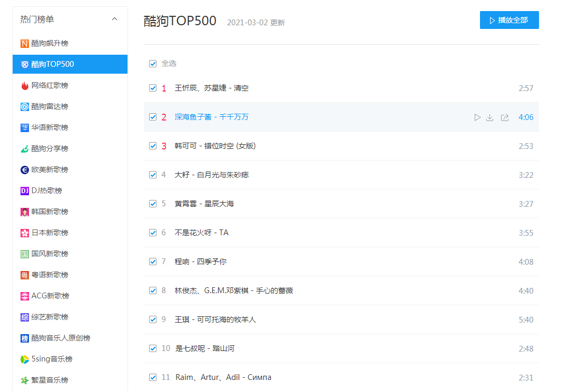Click the red rank number 1
This screenshot has width=588, height=391.
tap(164, 88)
